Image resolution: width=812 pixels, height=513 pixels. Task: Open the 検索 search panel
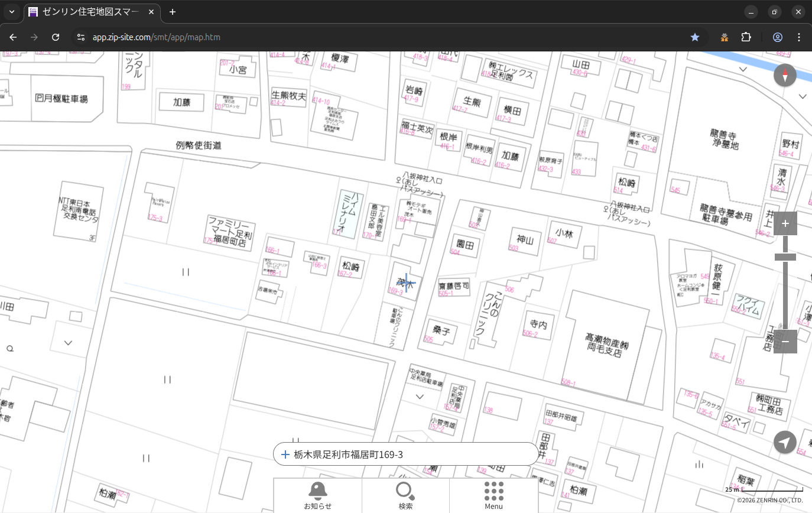pyautogui.click(x=405, y=495)
